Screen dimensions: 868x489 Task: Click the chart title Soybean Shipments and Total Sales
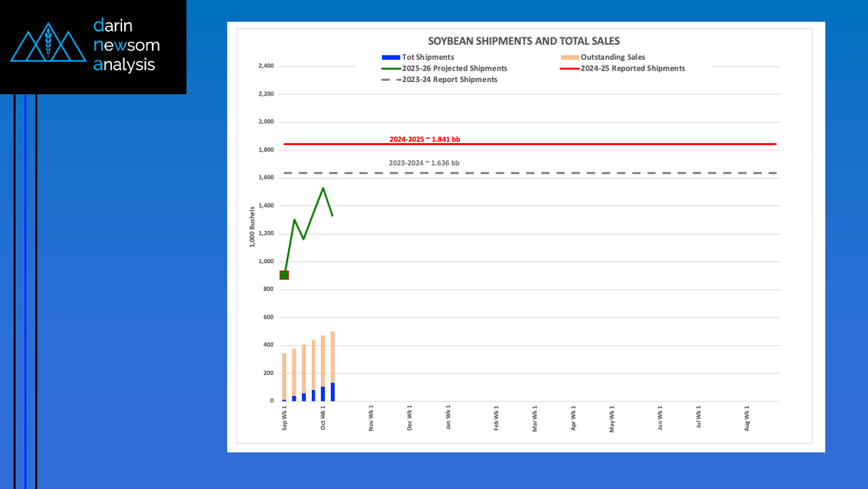pos(524,41)
